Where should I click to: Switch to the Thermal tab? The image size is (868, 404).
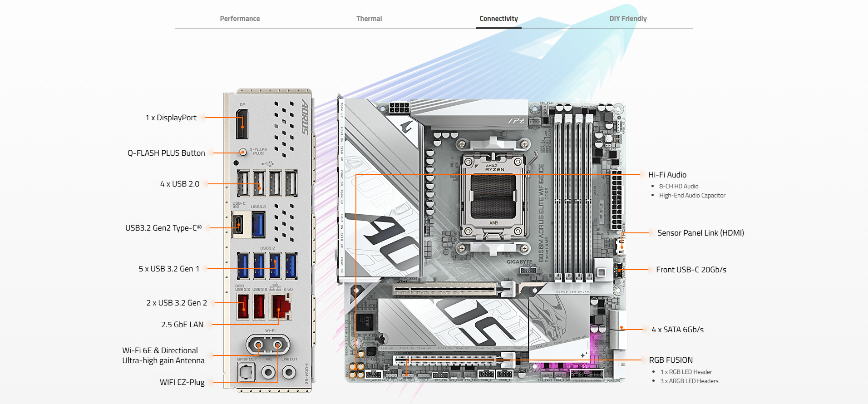pyautogui.click(x=369, y=19)
